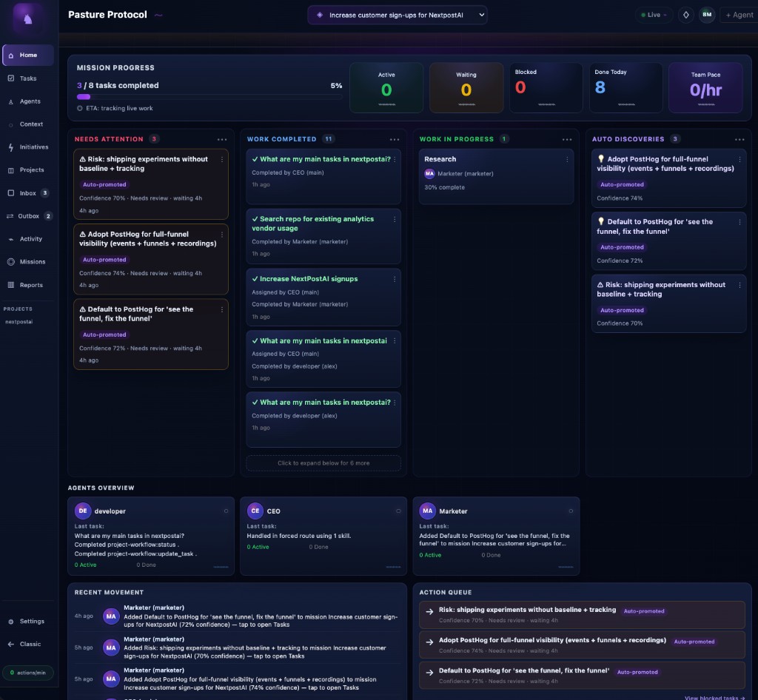
Task: Click the View blocked tasks link
Action: (x=714, y=697)
